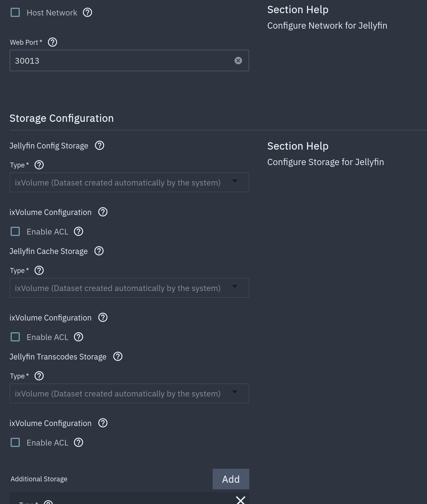Enable the Host Network checkbox
Image resolution: width=427 pixels, height=504 pixels.
point(15,12)
